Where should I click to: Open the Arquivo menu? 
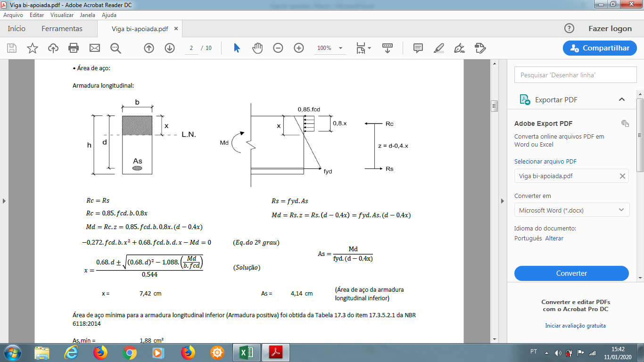(13, 15)
